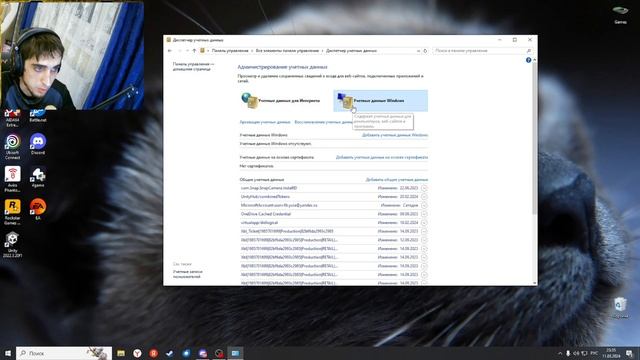Viewport: 640px width, 360px height.
Task: Open Ubisoft Connect desktop shortcut
Action: pyautogui.click(x=13, y=146)
